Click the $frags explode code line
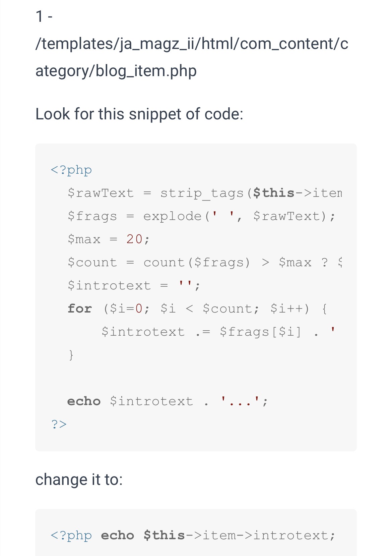Image resolution: width=392 pixels, height=556 pixels. 201,216
